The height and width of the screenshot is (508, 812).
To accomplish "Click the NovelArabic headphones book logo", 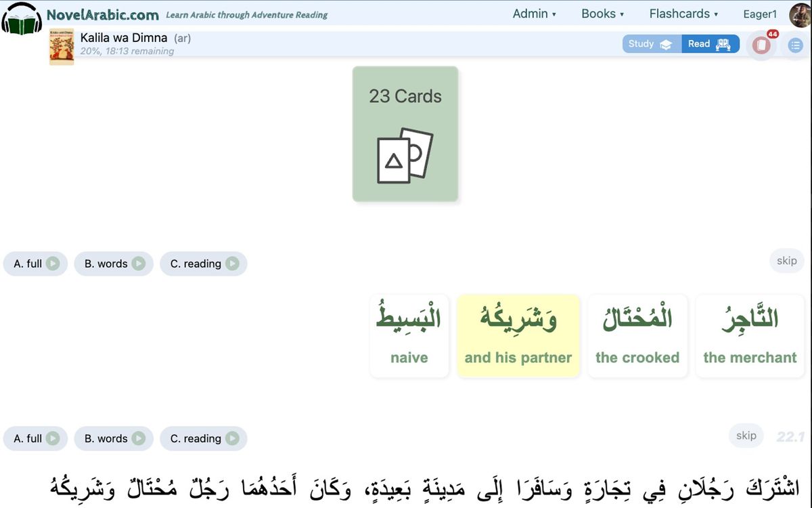I will pos(22,18).
